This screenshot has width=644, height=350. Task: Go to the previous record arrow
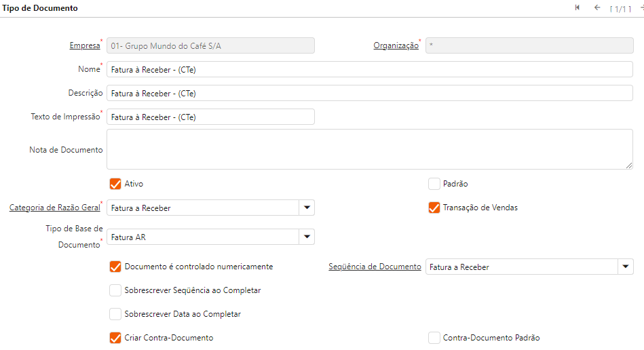pyautogui.click(x=597, y=7)
